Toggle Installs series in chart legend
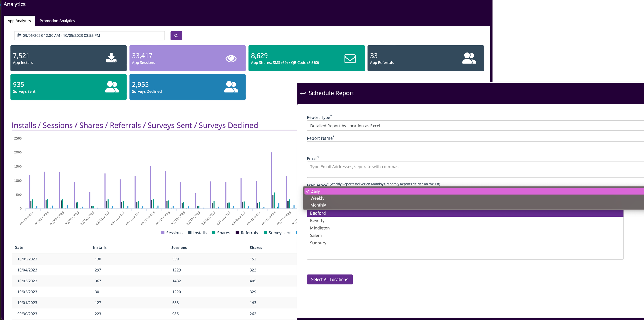This screenshot has width=644, height=320. [x=197, y=233]
